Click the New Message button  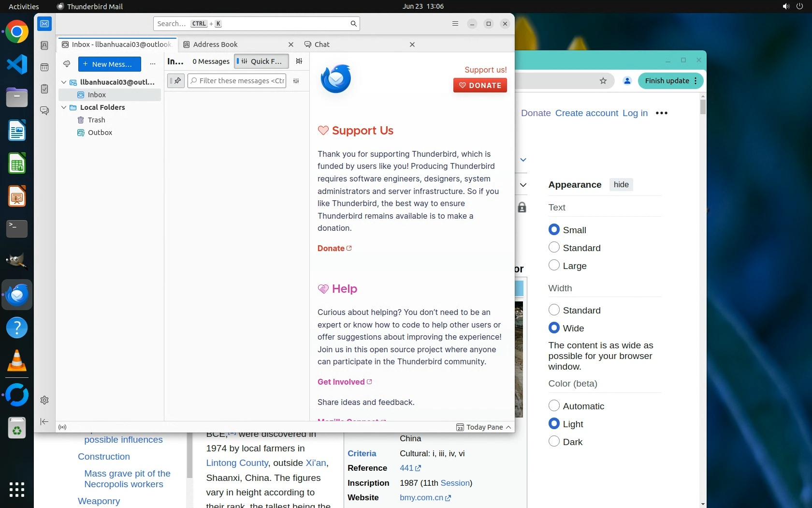click(x=110, y=64)
